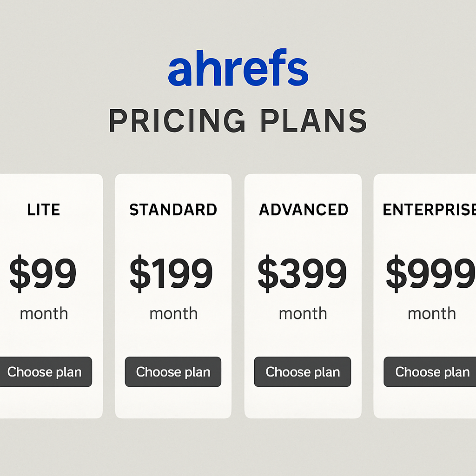The width and height of the screenshot is (476, 476).
Task: Select the $199 price text
Action: (171, 274)
